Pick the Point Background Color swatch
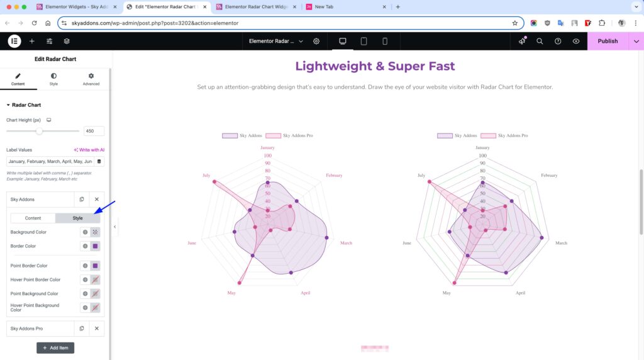 96,294
